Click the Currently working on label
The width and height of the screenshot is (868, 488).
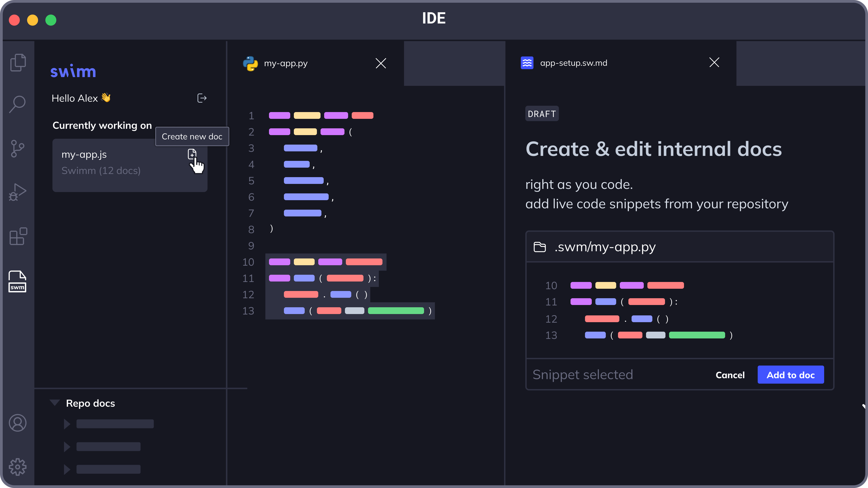coord(102,125)
